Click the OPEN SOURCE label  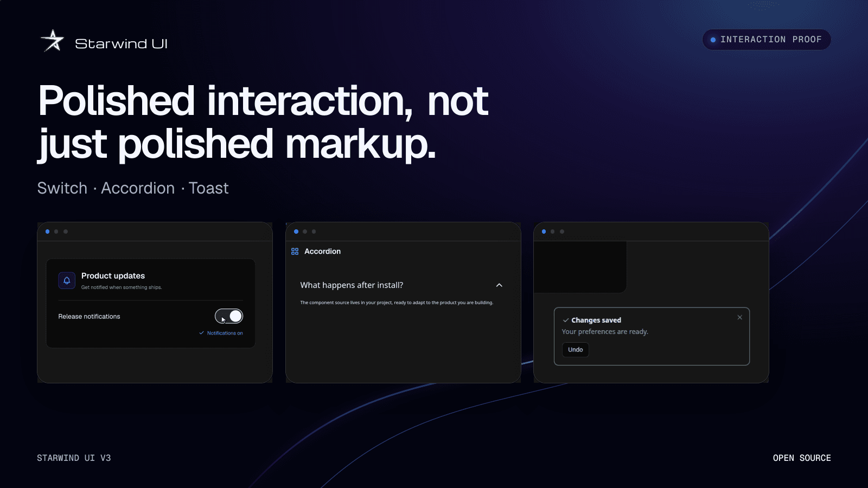(x=802, y=458)
